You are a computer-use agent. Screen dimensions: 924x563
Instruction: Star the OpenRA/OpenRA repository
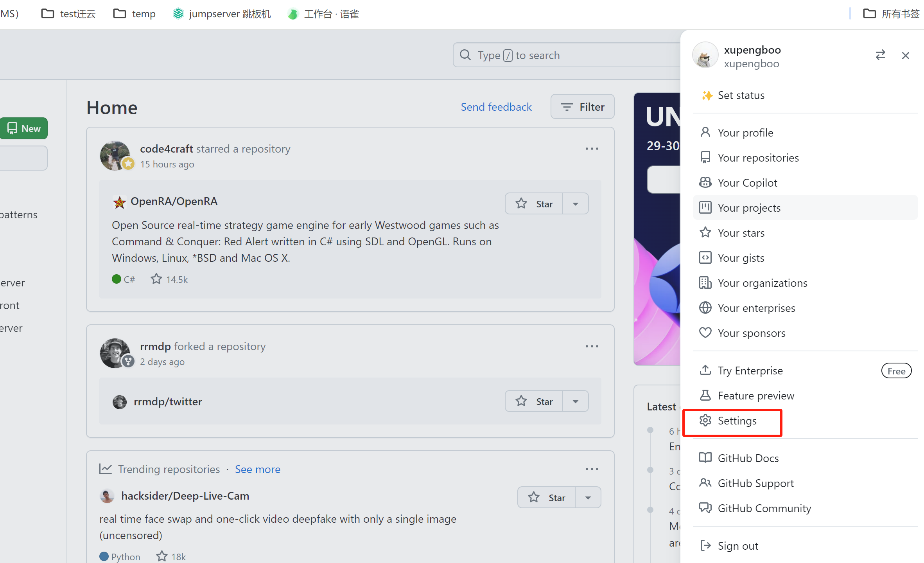point(534,204)
